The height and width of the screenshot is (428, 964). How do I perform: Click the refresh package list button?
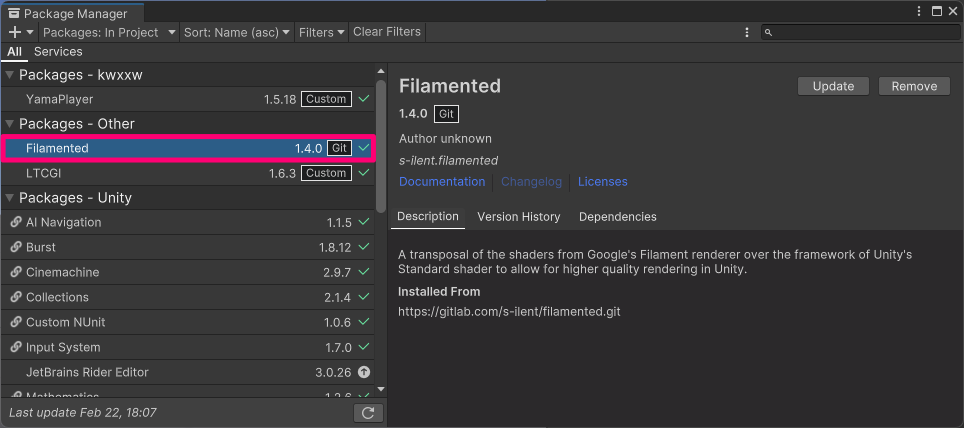pyautogui.click(x=368, y=413)
